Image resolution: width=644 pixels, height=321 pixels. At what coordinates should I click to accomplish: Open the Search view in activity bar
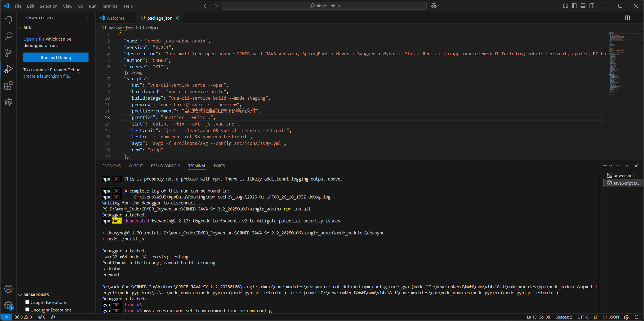[8, 36]
